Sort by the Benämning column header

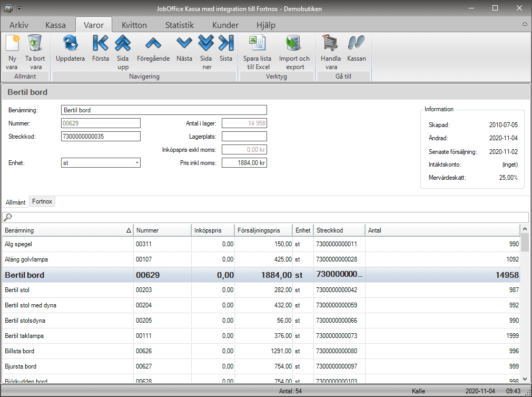pos(68,230)
